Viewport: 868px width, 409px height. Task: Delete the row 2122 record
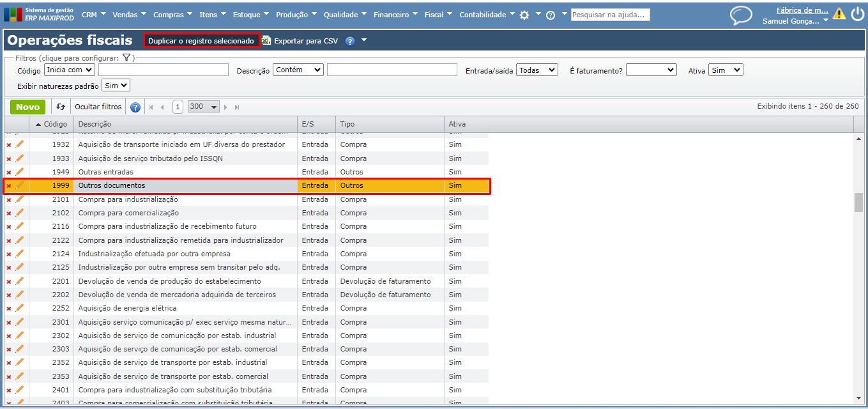9,241
